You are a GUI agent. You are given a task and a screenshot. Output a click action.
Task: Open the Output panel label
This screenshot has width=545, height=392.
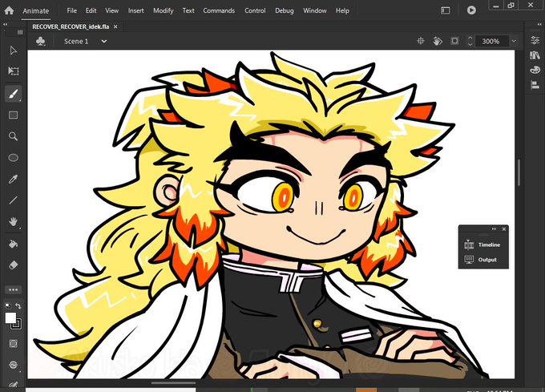487,260
